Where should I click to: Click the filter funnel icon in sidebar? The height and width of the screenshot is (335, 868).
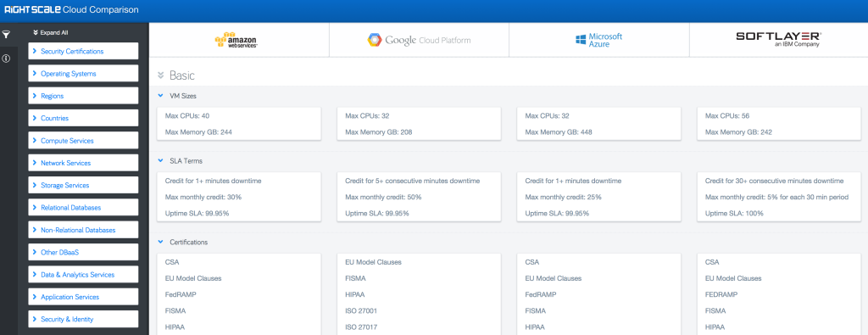[x=6, y=34]
